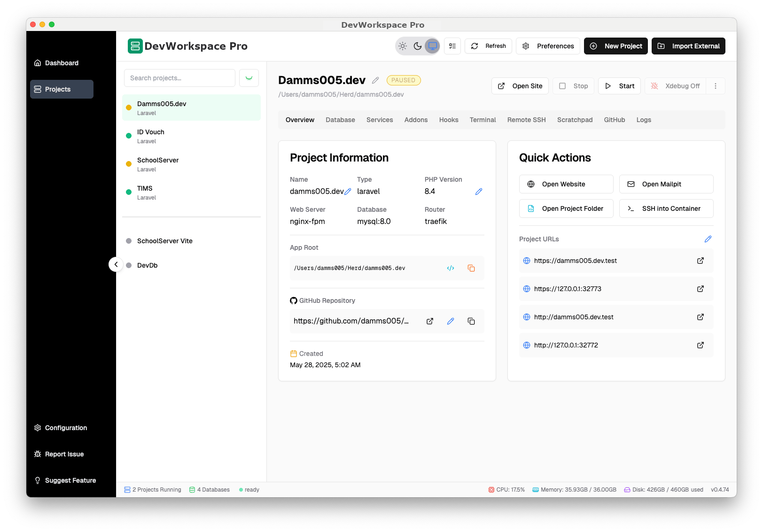The image size is (763, 532).
Task: Switch to light theme with sun icon
Action: click(402, 46)
